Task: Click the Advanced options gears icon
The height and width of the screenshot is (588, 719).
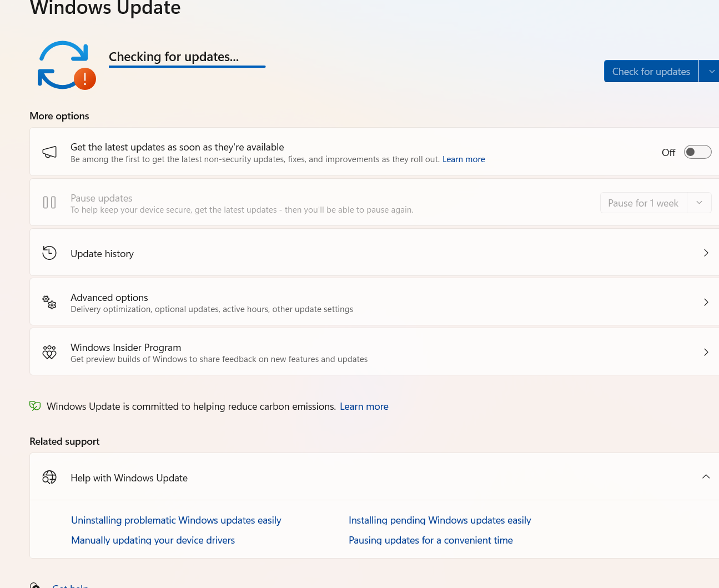Action: (x=49, y=302)
